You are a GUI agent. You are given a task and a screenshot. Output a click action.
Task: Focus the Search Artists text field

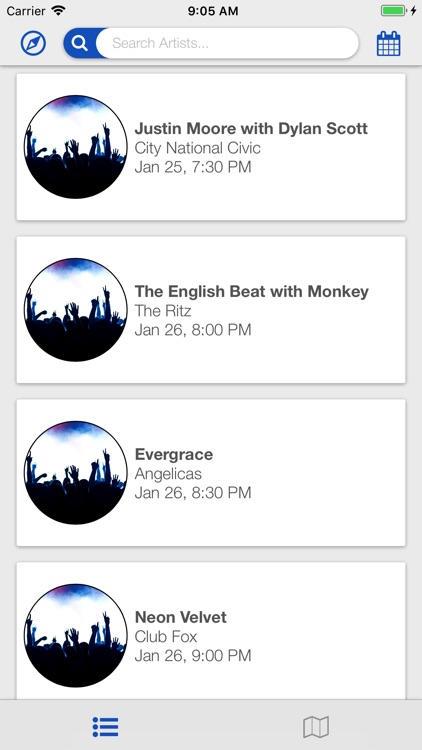click(227, 44)
